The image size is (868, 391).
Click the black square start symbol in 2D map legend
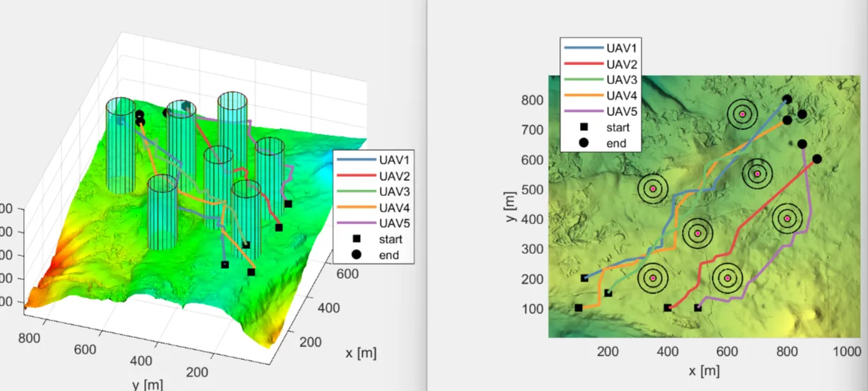click(584, 127)
